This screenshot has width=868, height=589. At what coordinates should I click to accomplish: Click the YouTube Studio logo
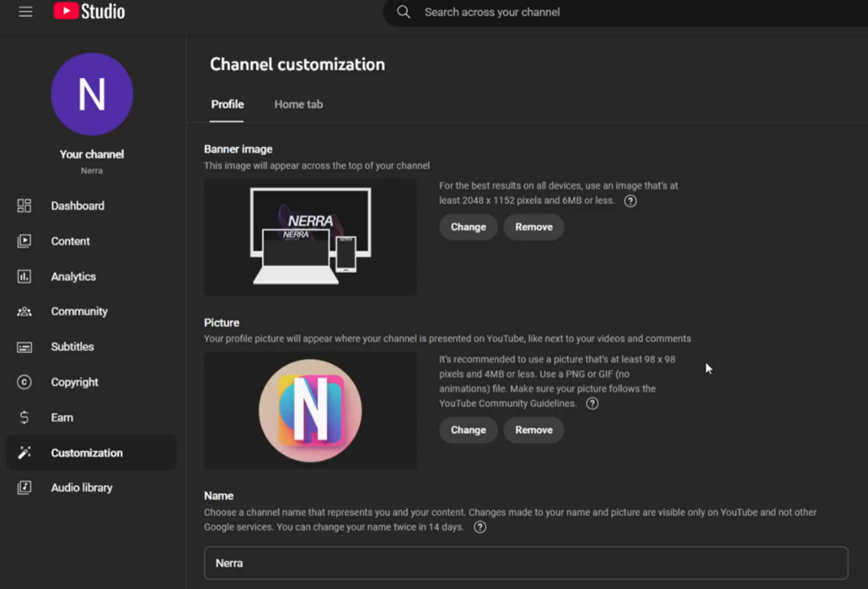pyautogui.click(x=89, y=11)
